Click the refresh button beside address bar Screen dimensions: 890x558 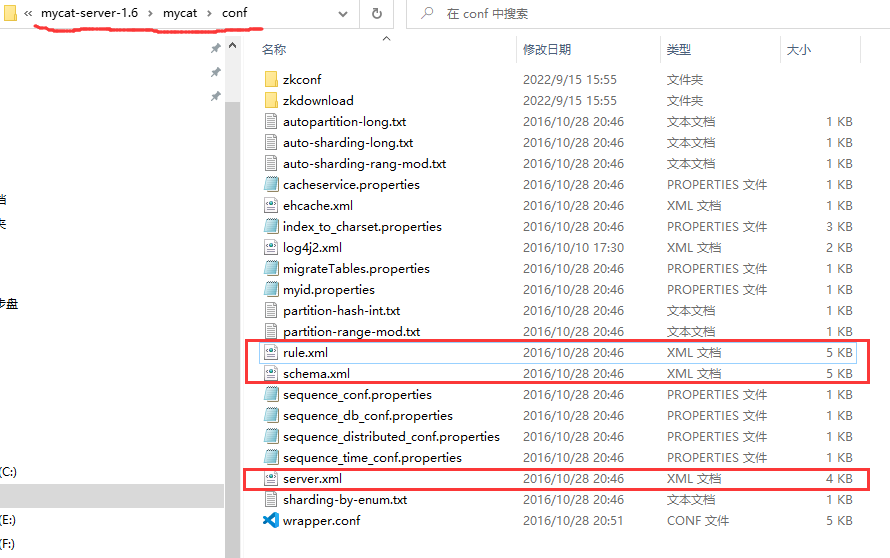click(x=377, y=14)
